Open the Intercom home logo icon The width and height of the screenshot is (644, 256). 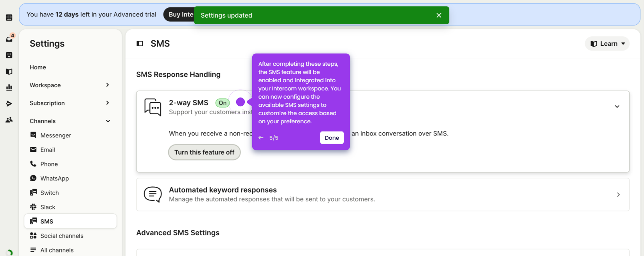pyautogui.click(x=9, y=18)
